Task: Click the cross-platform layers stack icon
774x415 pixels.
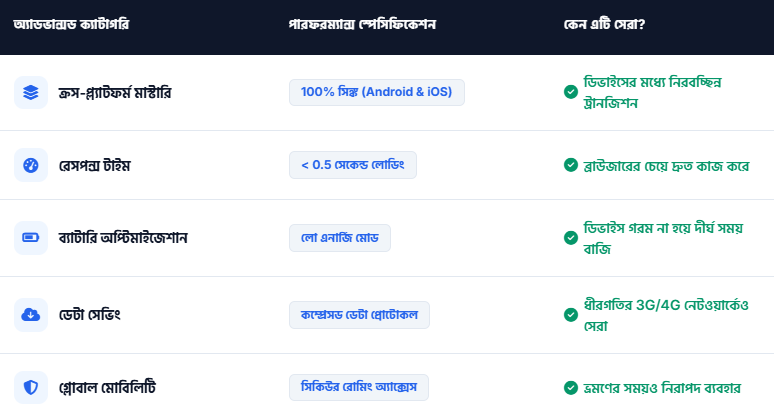Action: point(31,92)
